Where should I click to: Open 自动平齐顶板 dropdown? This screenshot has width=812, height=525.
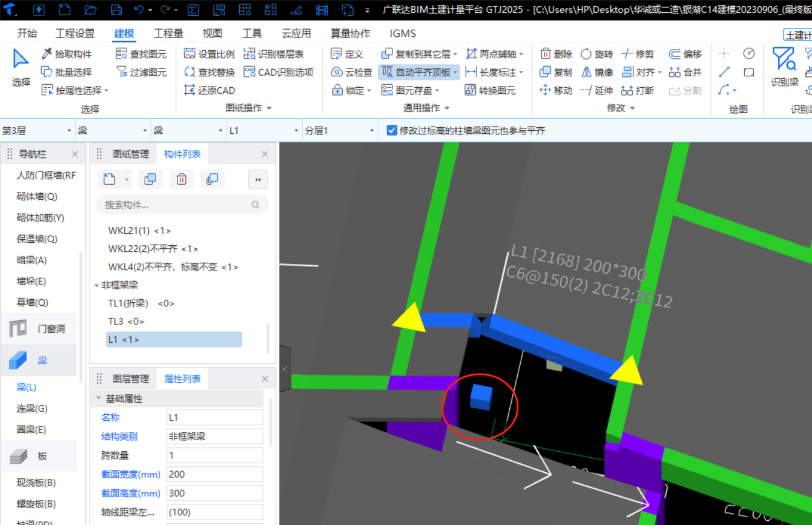(x=455, y=73)
